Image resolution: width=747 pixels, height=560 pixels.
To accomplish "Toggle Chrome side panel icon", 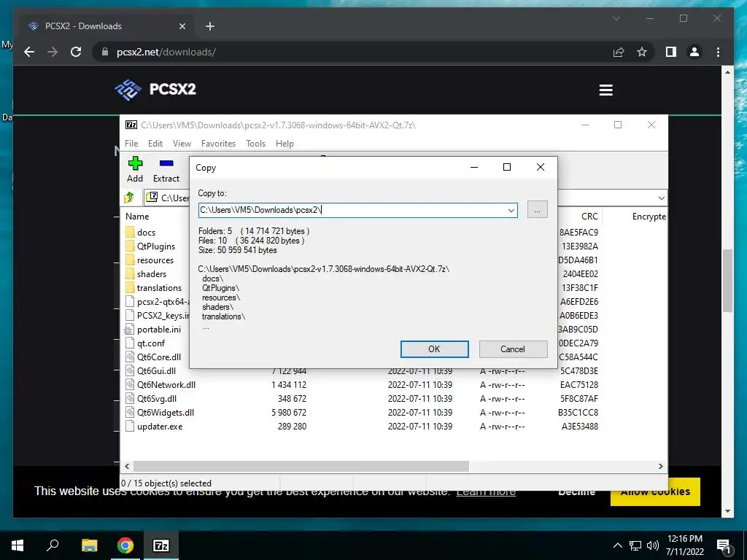I will click(671, 52).
